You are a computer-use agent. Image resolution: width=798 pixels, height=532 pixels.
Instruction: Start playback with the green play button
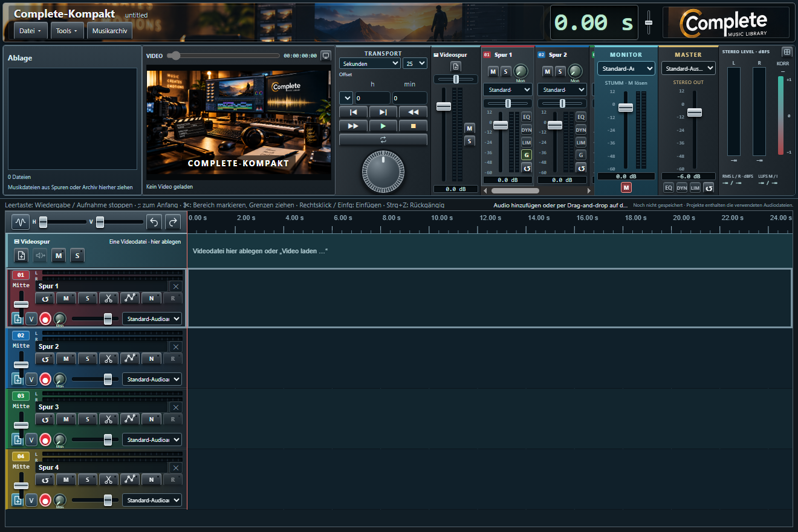tap(383, 126)
